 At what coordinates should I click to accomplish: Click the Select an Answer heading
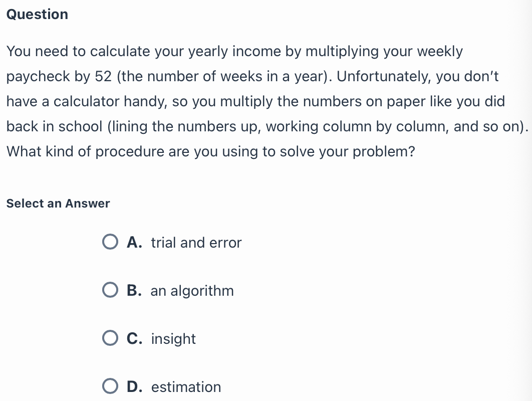tap(58, 204)
